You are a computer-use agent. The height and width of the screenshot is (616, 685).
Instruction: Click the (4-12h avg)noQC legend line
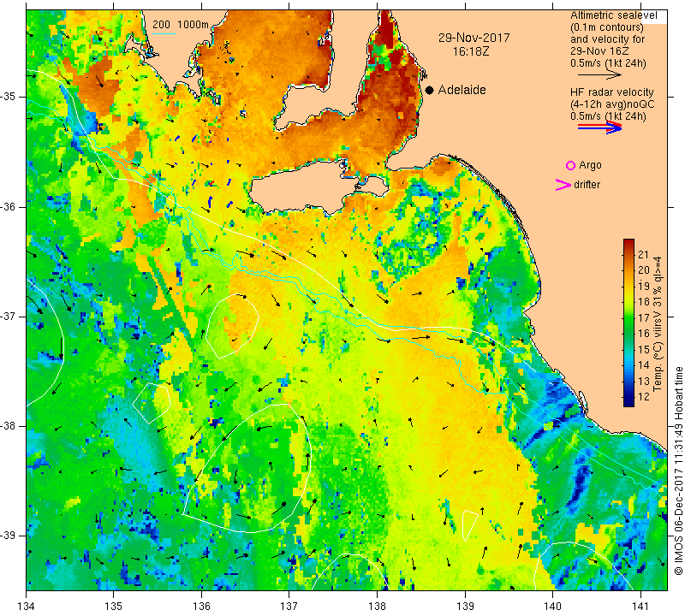click(x=612, y=104)
